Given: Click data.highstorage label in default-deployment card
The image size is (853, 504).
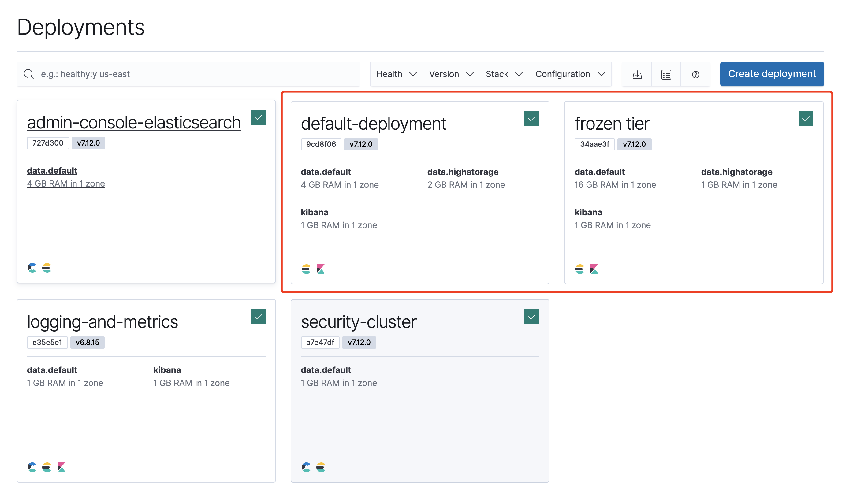Looking at the screenshot, I should tap(463, 172).
